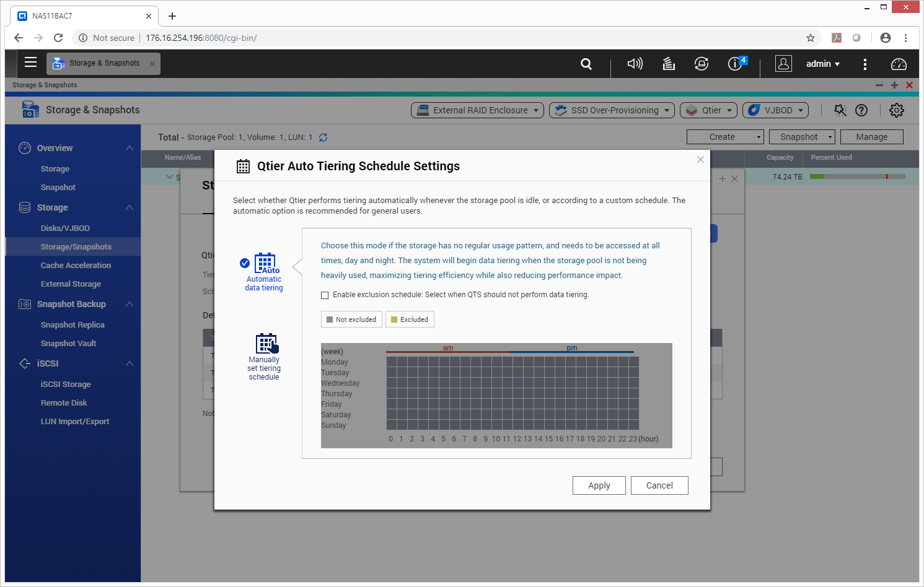Click the Monday row in the schedule grid
924x587 pixels.
(x=513, y=362)
